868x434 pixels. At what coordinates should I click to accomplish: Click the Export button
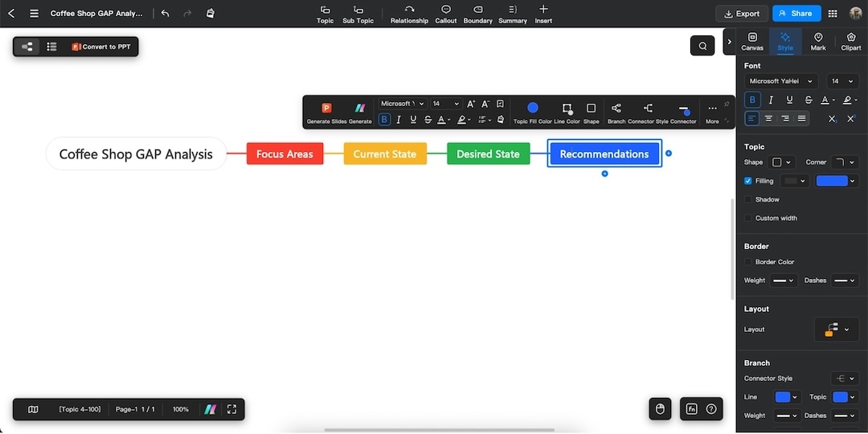pos(742,14)
